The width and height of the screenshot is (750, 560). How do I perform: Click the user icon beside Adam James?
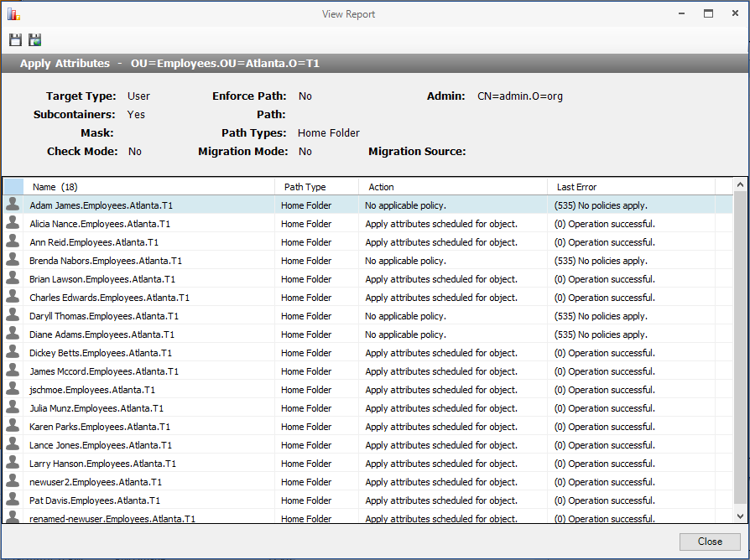click(13, 205)
